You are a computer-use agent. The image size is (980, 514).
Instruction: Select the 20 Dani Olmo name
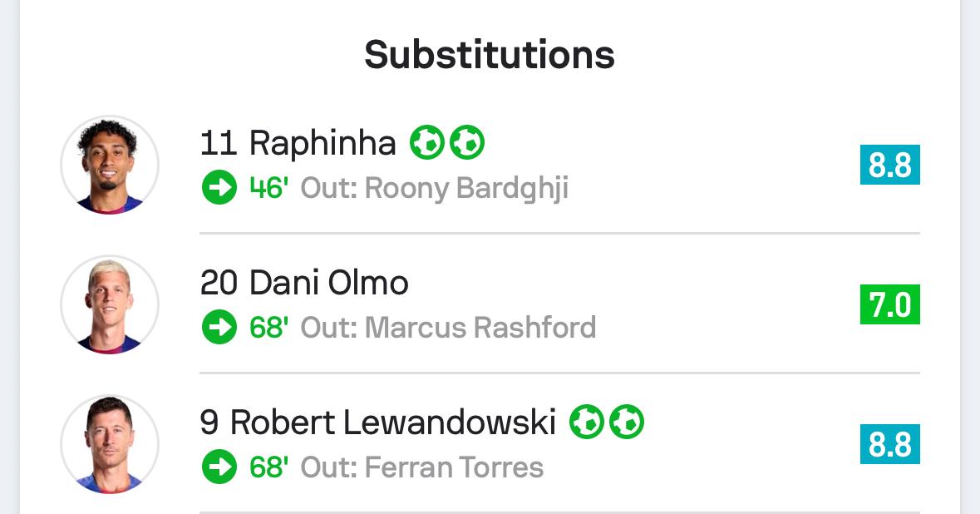(x=304, y=283)
